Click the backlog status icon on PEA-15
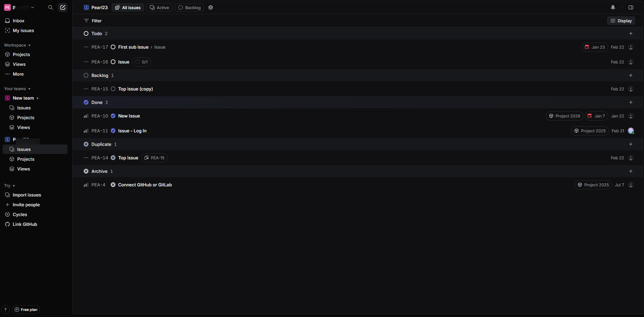This screenshot has height=317, width=644. tap(113, 89)
